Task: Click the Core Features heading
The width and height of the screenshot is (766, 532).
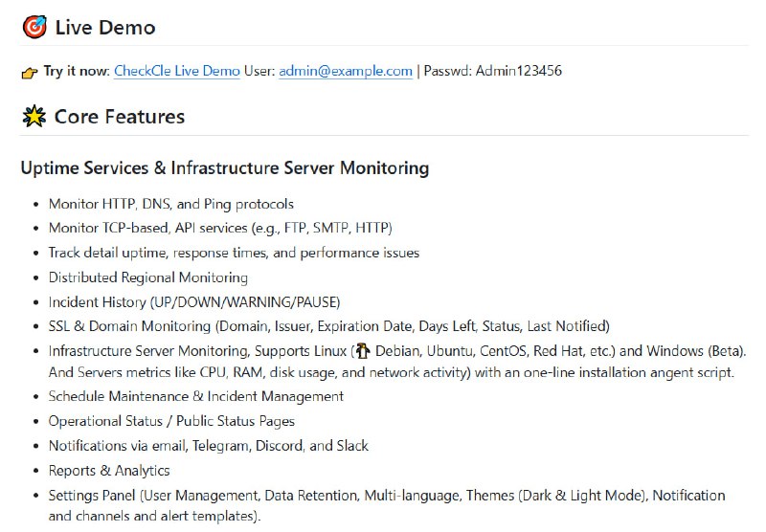Action: pyautogui.click(x=120, y=117)
